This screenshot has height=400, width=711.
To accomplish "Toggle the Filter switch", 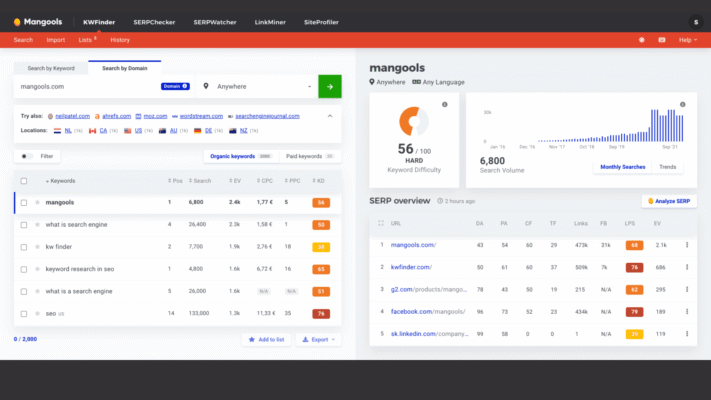I will click(27, 156).
